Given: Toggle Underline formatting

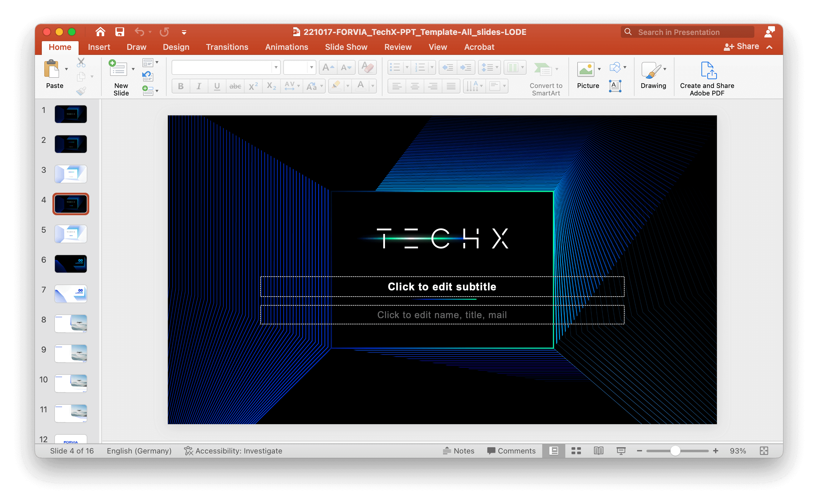Looking at the screenshot, I should [217, 86].
